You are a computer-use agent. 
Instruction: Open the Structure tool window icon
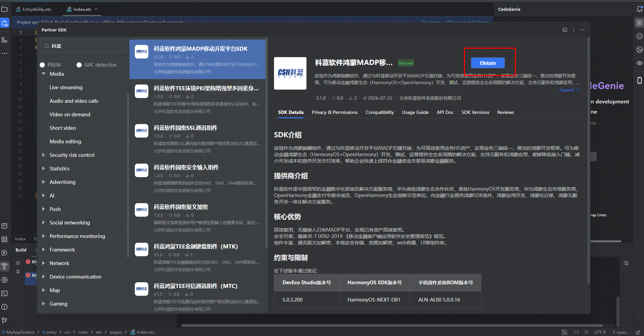click(4, 40)
